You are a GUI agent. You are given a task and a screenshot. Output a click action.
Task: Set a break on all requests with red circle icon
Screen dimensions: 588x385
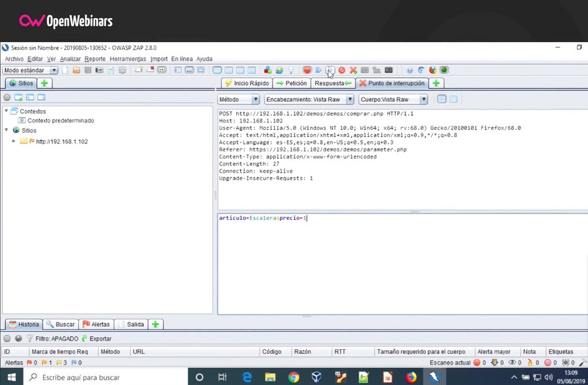pyautogui.click(x=307, y=70)
